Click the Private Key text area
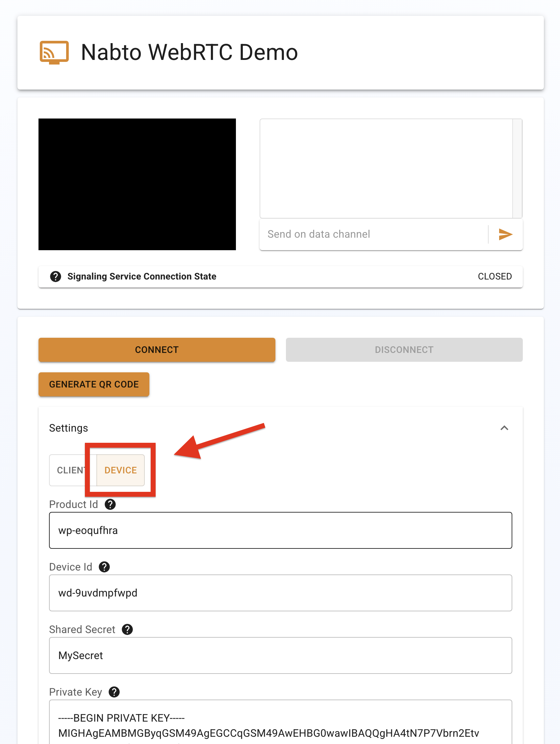The image size is (560, 744). (280, 722)
